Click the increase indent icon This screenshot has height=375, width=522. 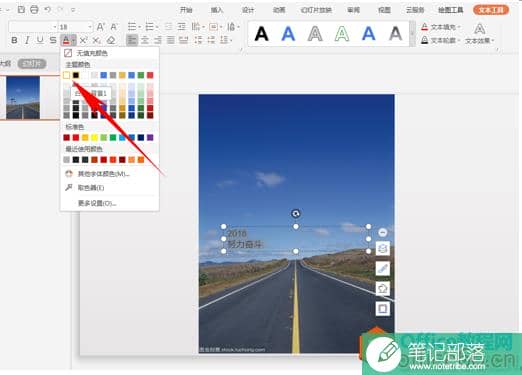click(182, 26)
